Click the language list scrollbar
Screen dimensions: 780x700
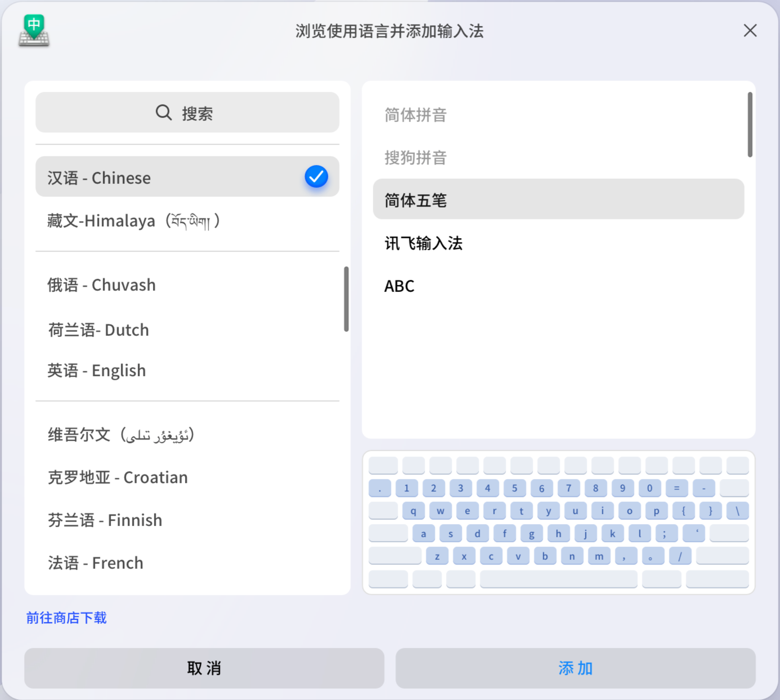click(x=346, y=298)
